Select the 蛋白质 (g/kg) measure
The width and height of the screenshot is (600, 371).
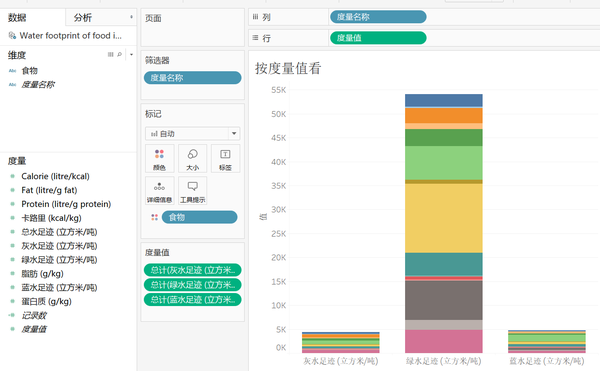tap(46, 301)
